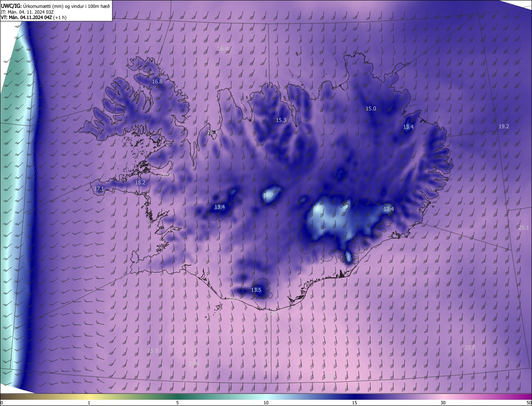Click the 12.4 value label on the map
Image resolution: width=532 pixels, height=406 pixels.
click(x=389, y=209)
